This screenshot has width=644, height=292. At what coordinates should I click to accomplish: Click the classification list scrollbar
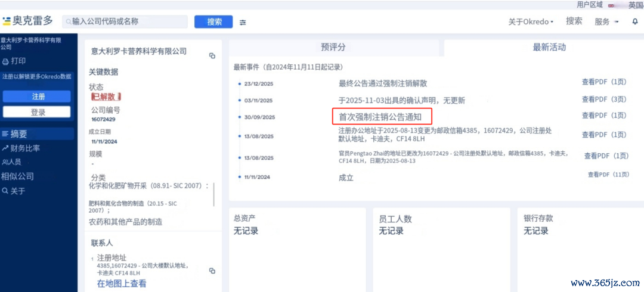pyautogui.click(x=213, y=194)
